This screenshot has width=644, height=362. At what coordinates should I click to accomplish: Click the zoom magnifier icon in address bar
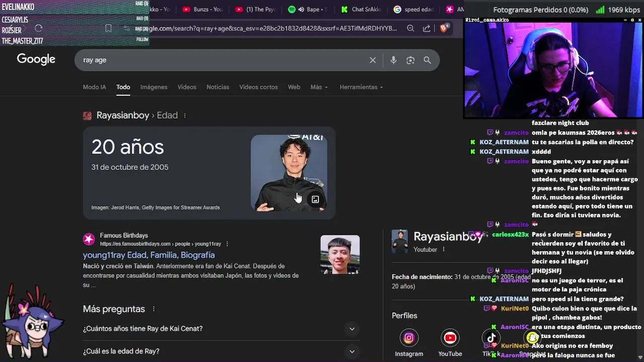[x=411, y=29]
